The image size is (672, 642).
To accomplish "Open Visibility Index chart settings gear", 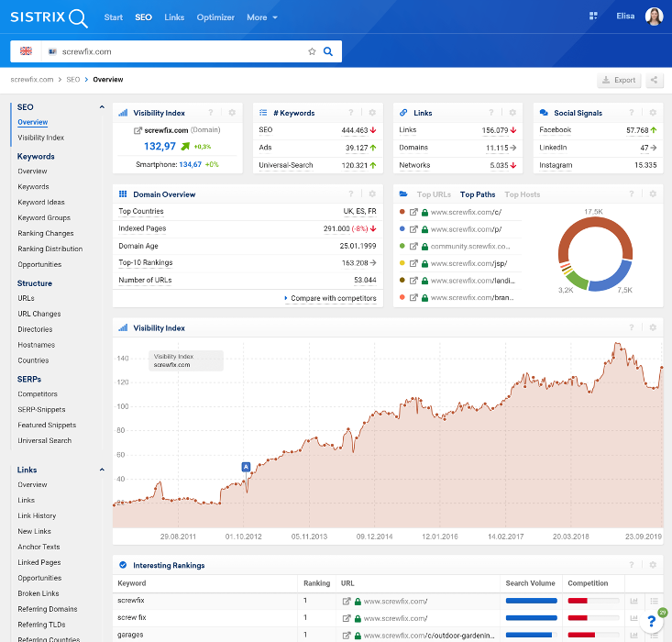I will [653, 327].
